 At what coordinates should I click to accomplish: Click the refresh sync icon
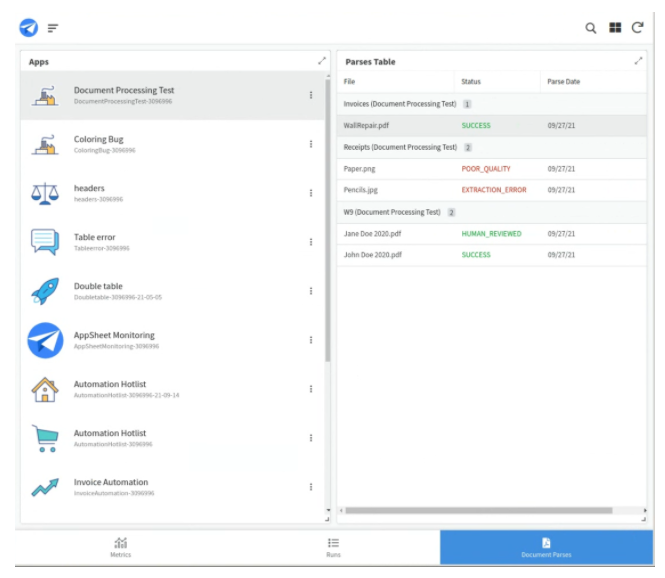coord(637,28)
